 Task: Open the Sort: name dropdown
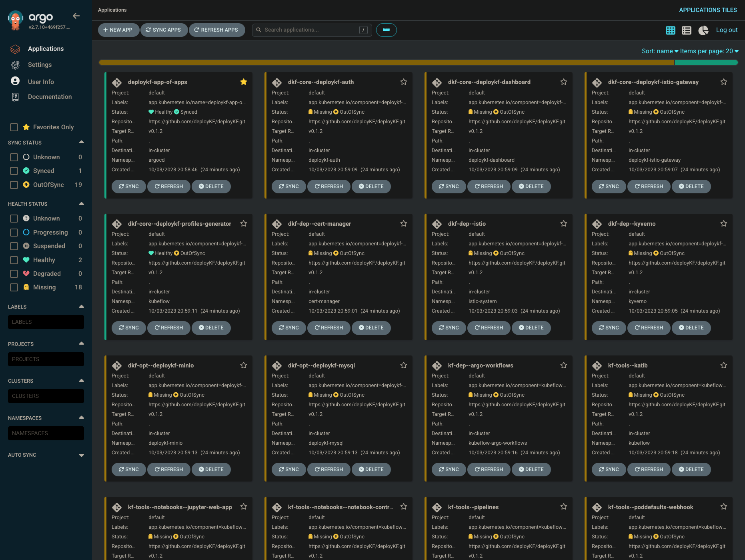(660, 51)
